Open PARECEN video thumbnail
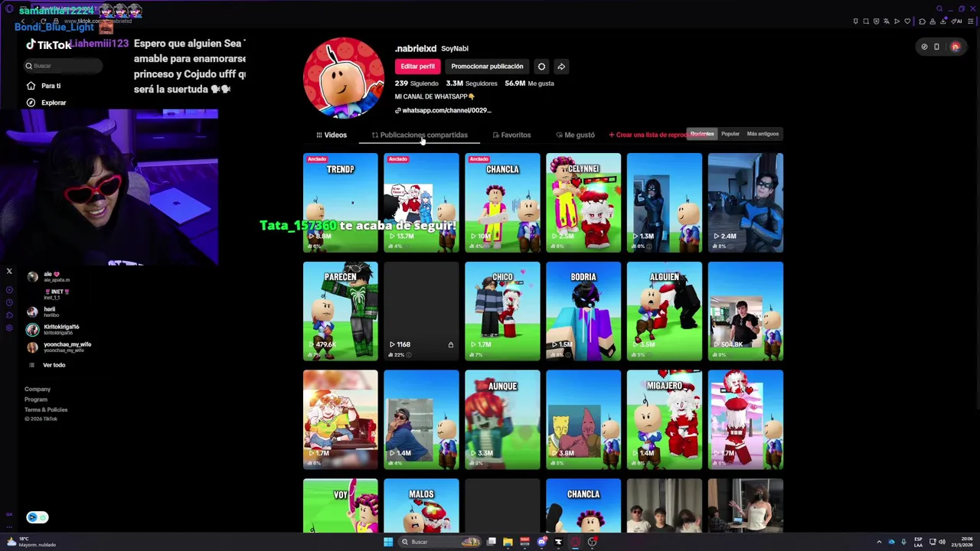Image resolution: width=980 pixels, height=551 pixels. click(x=340, y=311)
